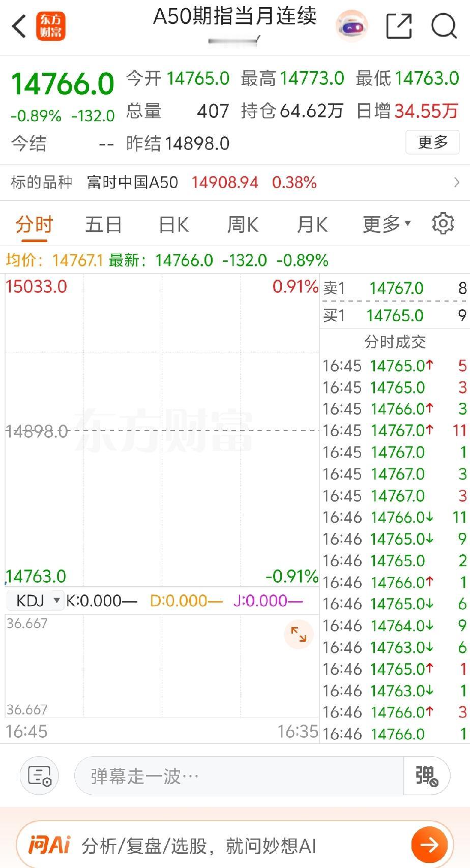Tap the 买1 14765.0 bid row
Image resolution: width=470 pixels, height=868 pixels.
(x=395, y=315)
